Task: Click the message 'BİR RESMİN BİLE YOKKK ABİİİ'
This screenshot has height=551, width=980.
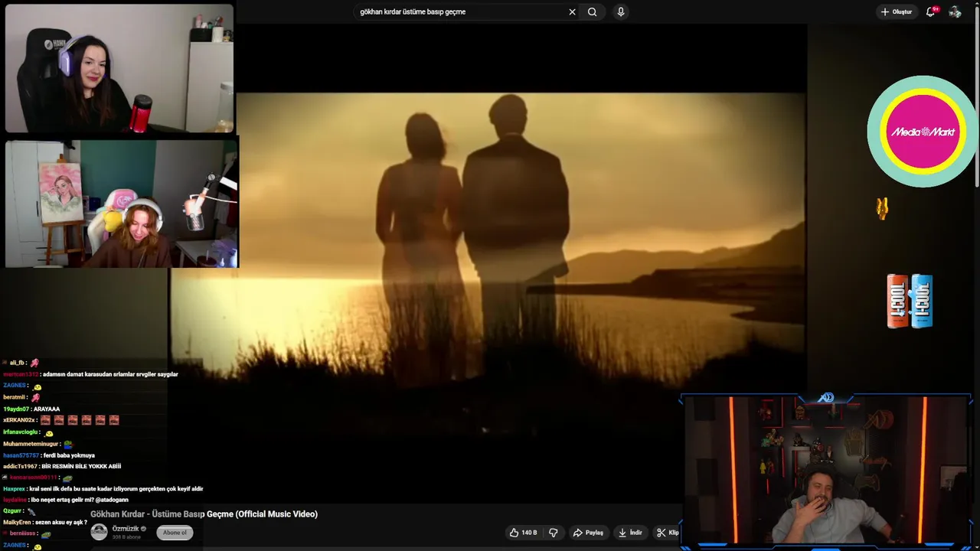Action: click(x=81, y=466)
